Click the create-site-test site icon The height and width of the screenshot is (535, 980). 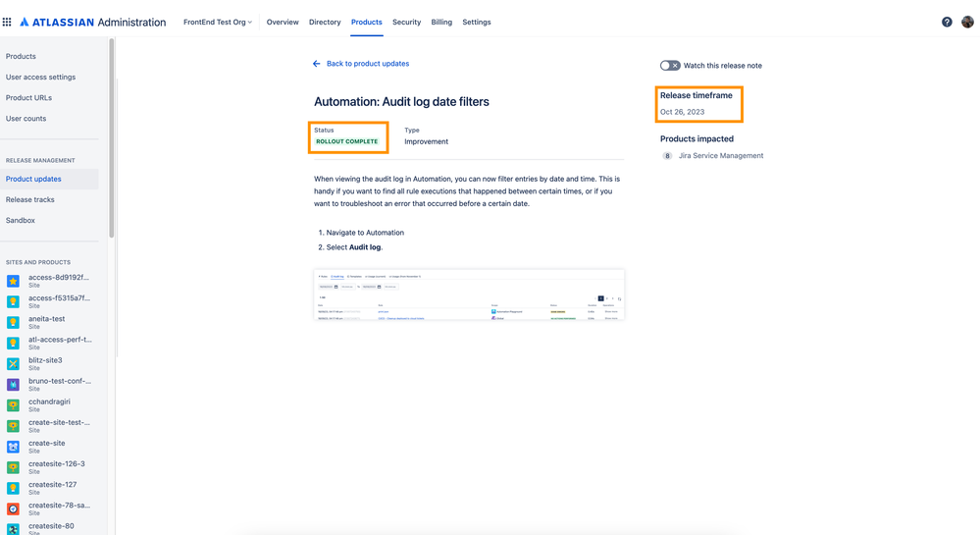[13, 426]
